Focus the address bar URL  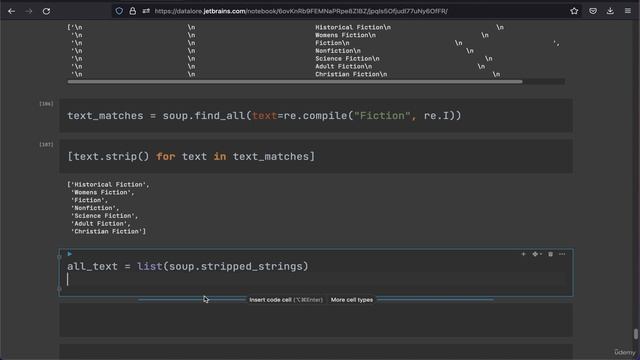[x=301, y=11]
